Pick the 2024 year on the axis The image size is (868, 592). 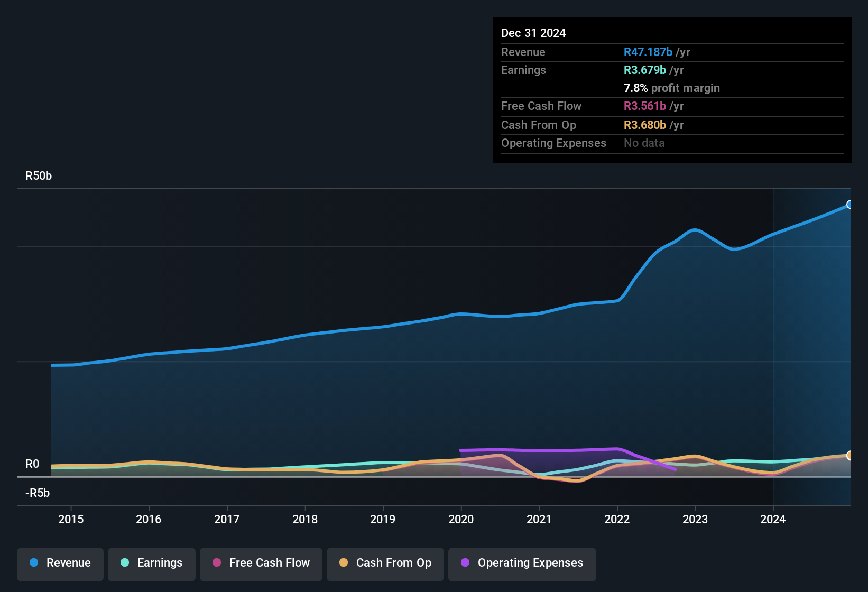[x=773, y=519]
